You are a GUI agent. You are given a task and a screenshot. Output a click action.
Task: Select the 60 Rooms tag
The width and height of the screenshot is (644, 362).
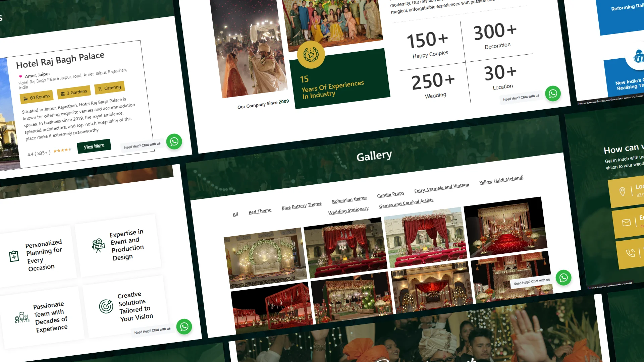click(37, 97)
